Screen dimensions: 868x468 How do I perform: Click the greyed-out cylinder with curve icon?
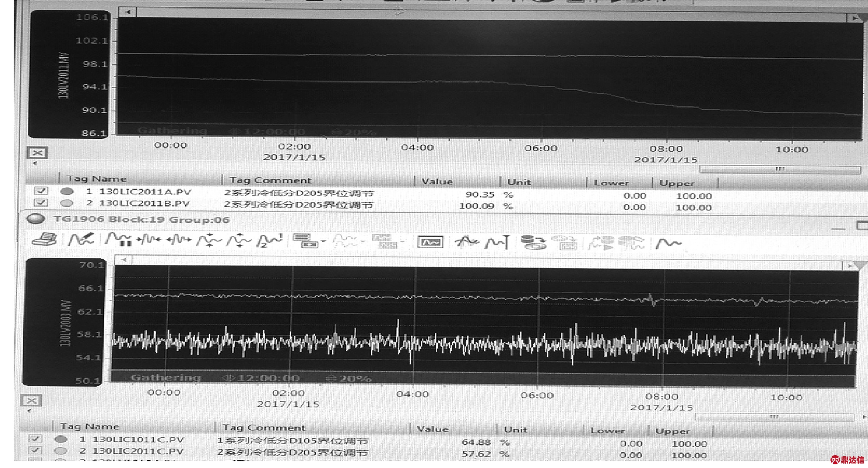632,243
